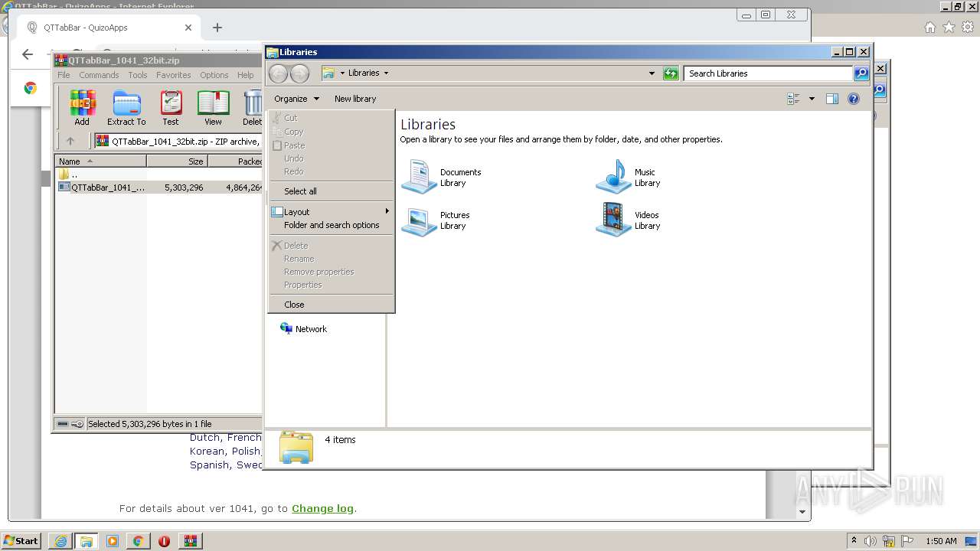
Task: Expand the Layout submenu
Action: click(x=331, y=212)
